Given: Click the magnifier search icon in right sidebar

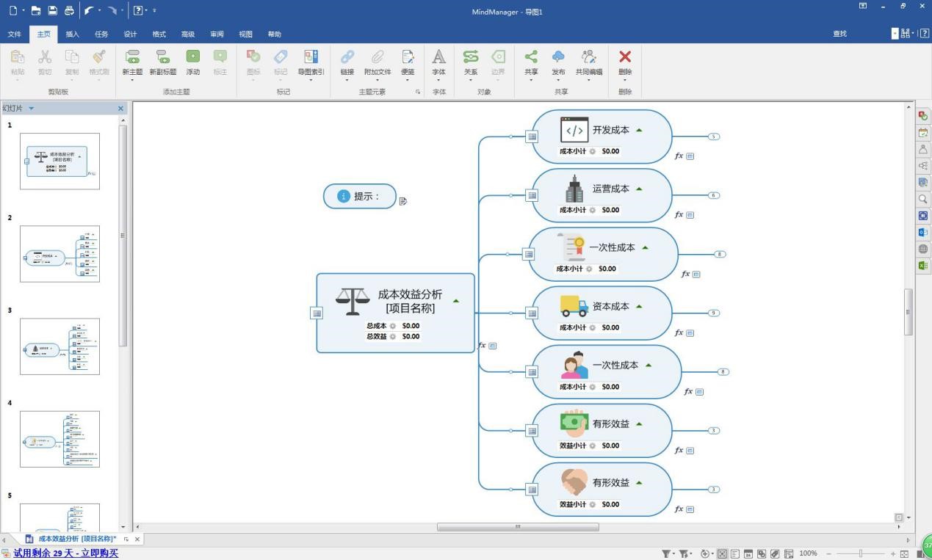Looking at the screenshot, I should pyautogui.click(x=923, y=199).
